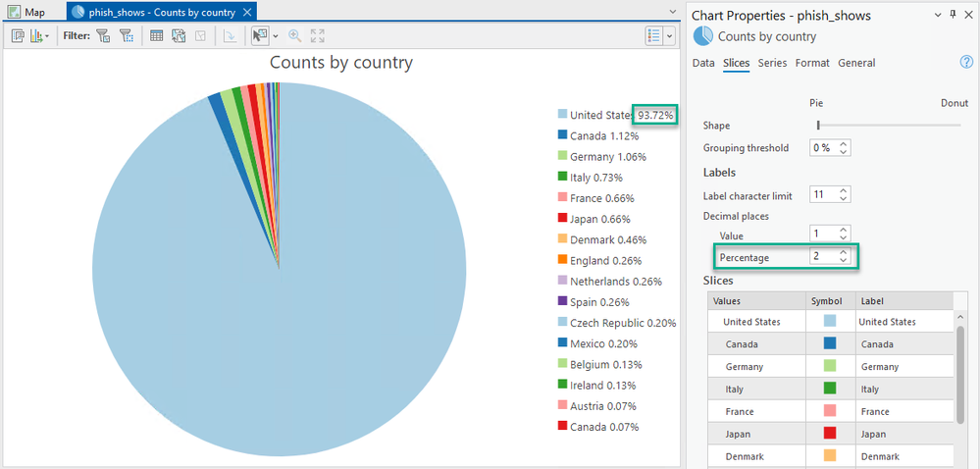Click the Label character limit field
Screen dimensions: 980x469
click(824, 195)
